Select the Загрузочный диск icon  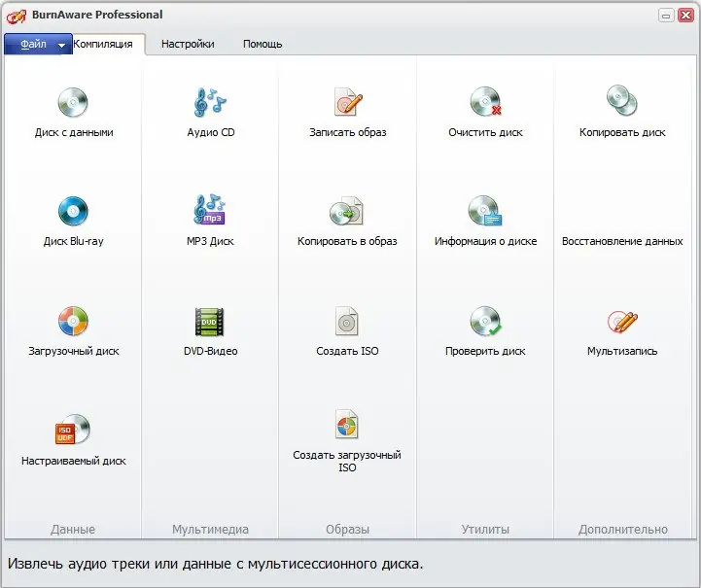click(73, 321)
